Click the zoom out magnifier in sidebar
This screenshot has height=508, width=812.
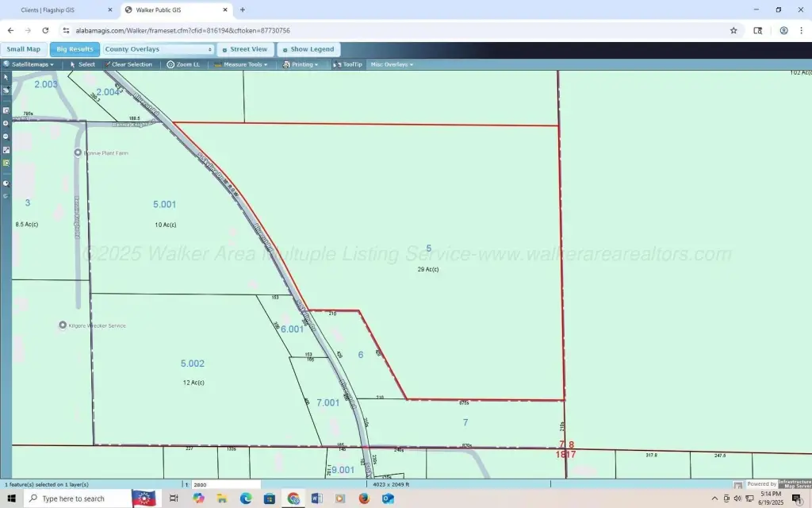(x=6, y=136)
